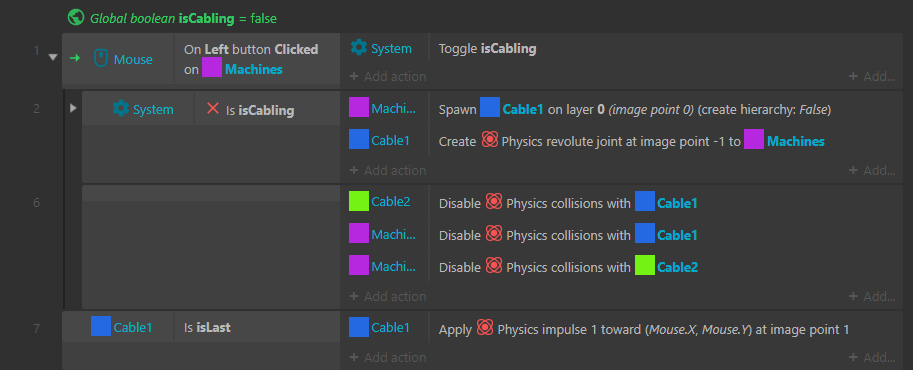Click the green Cable2 object icon in event 6

[359, 201]
